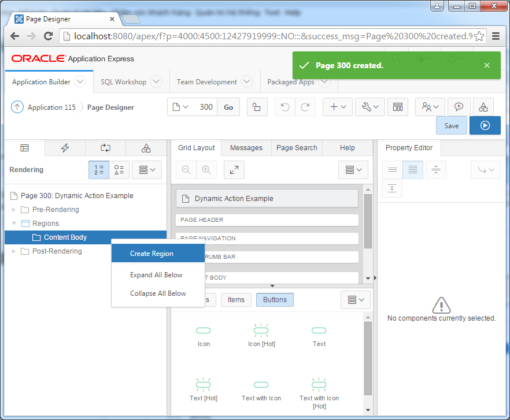Collapse the Regions tree node
This screenshot has width=510, height=420.
(x=14, y=224)
